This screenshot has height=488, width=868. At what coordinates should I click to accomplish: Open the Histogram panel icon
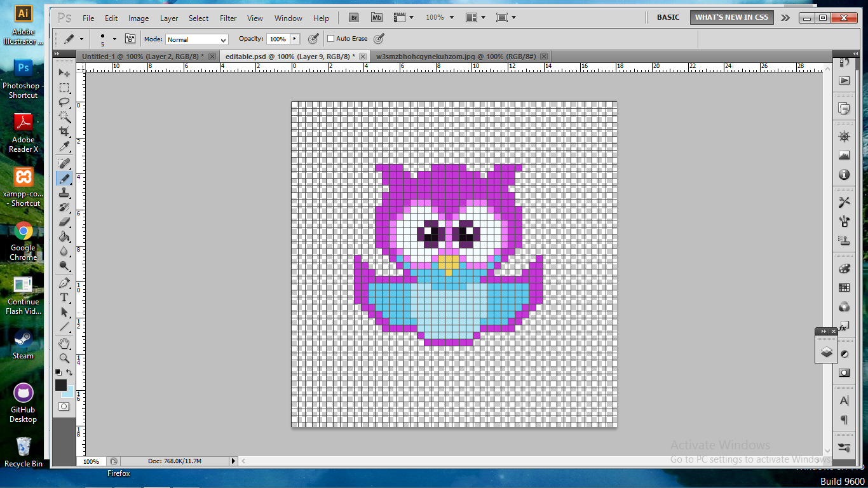844,156
